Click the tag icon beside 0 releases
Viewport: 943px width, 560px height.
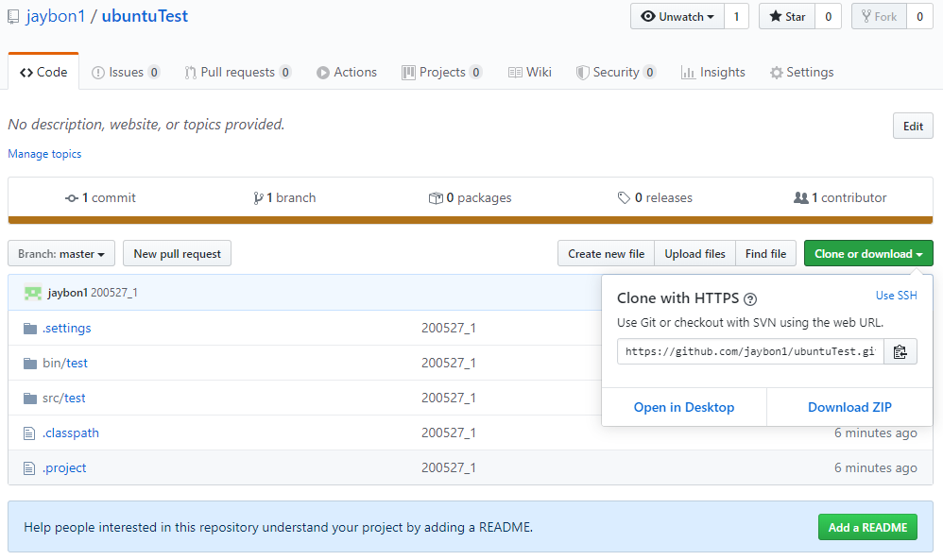[x=624, y=197]
